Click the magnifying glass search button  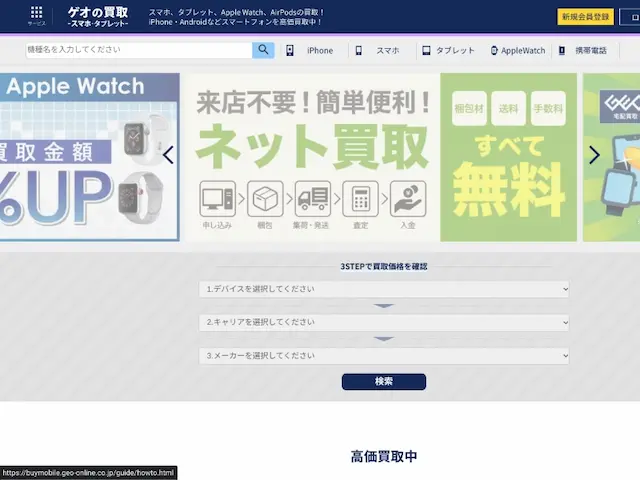click(x=263, y=50)
